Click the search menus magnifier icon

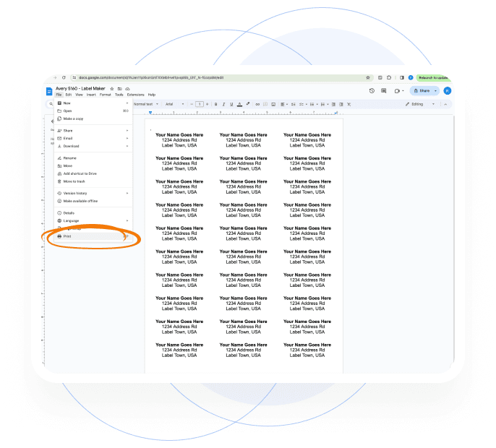(51, 104)
